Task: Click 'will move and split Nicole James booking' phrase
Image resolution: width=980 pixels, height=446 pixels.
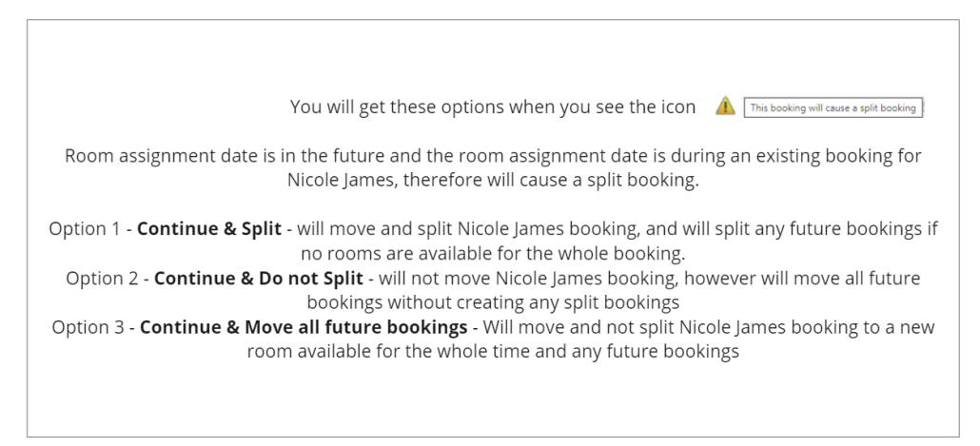Action: (x=466, y=228)
